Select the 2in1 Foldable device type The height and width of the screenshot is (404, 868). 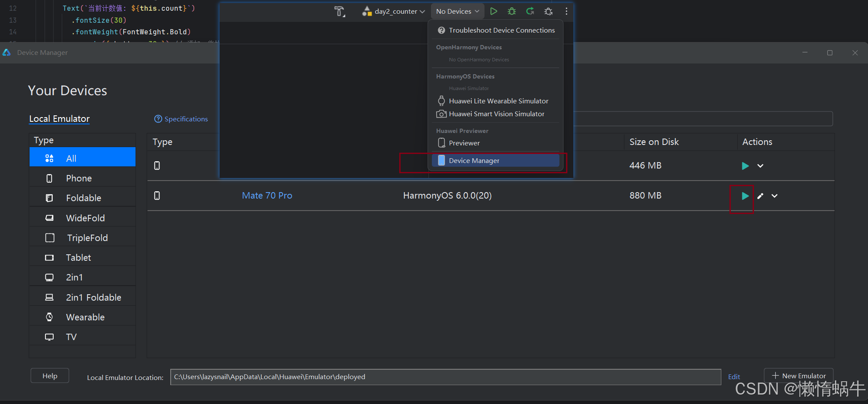pyautogui.click(x=82, y=297)
